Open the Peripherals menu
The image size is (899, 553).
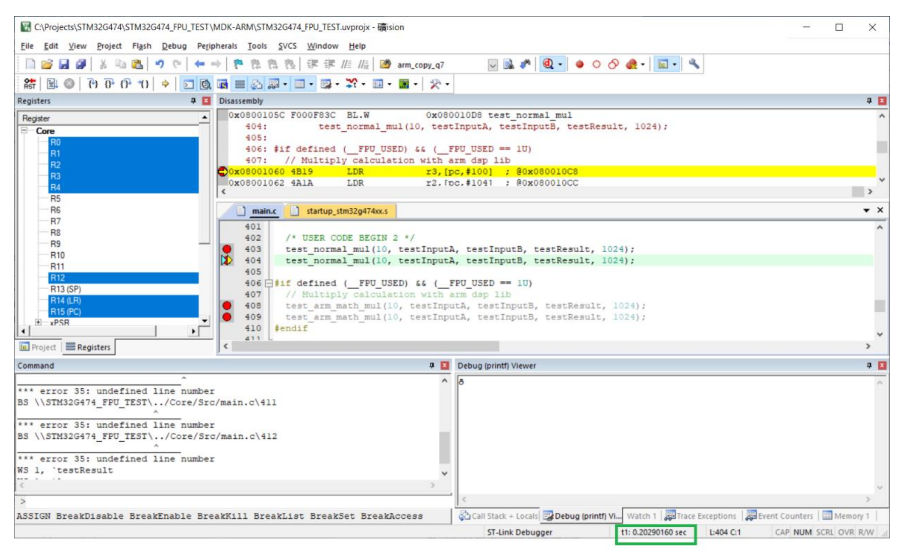[x=217, y=46]
